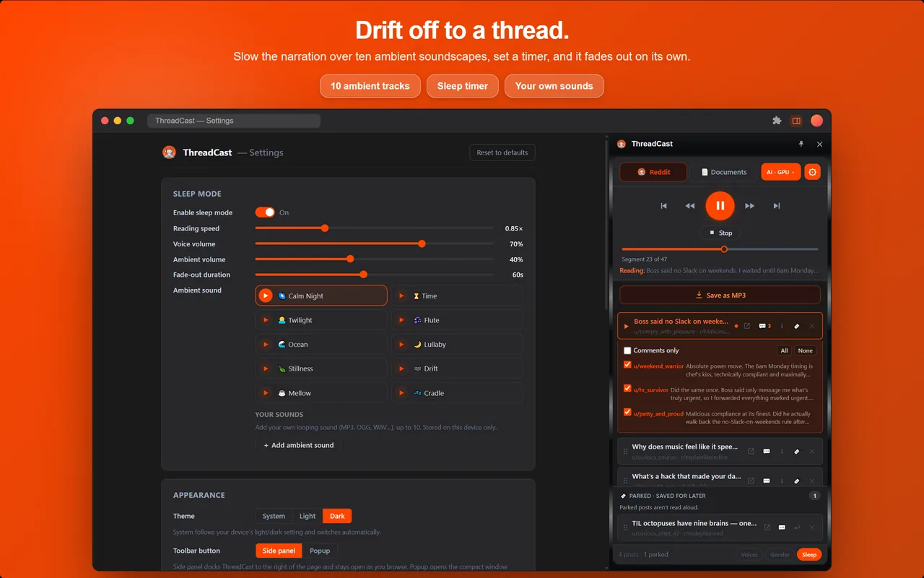Image resolution: width=924 pixels, height=578 pixels.
Task: Park the 'Why does music feel' post
Action: [x=797, y=452]
